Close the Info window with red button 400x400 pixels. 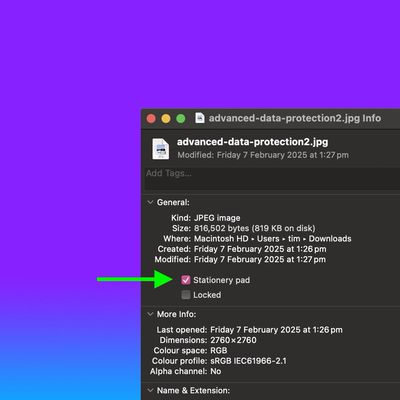click(151, 118)
